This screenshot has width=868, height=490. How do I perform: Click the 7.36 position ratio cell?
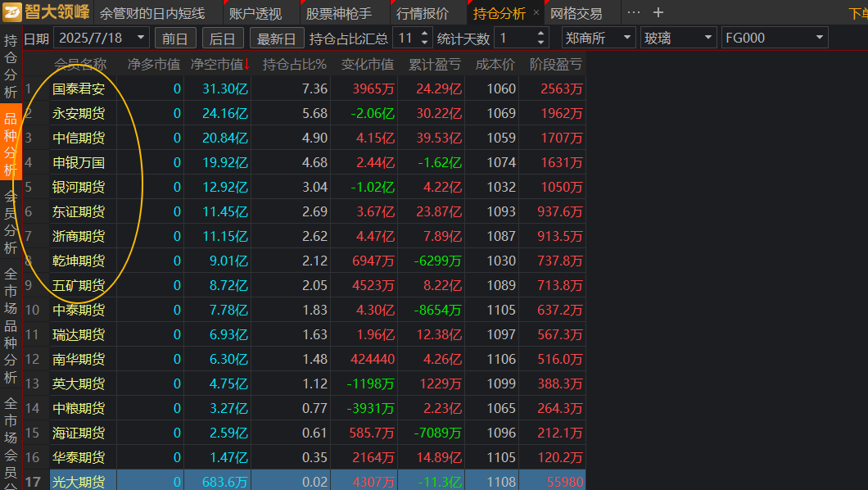coord(314,88)
